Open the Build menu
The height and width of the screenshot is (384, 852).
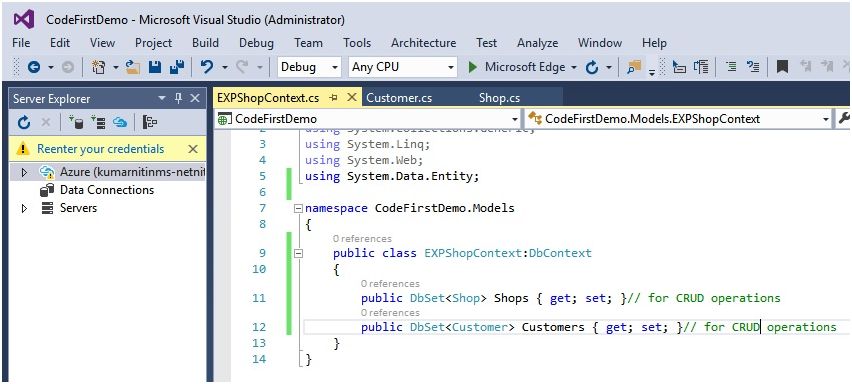(x=205, y=43)
